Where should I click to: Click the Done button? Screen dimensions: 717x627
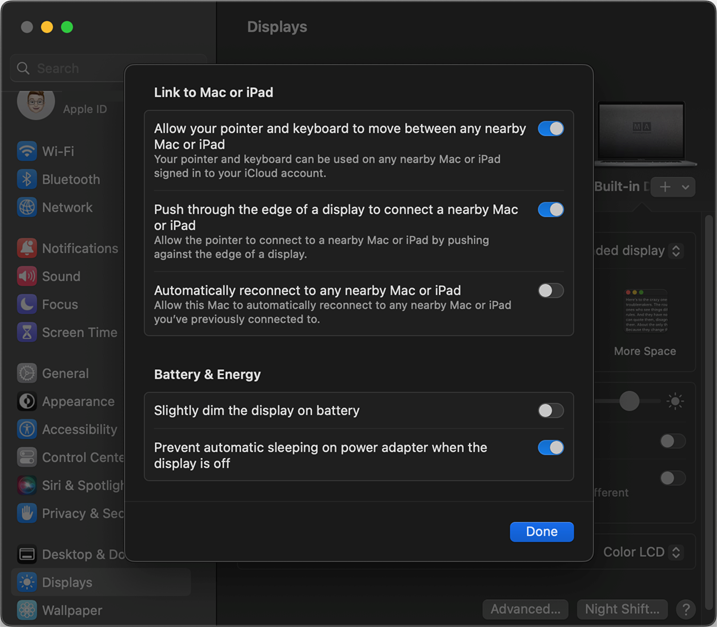(x=541, y=532)
